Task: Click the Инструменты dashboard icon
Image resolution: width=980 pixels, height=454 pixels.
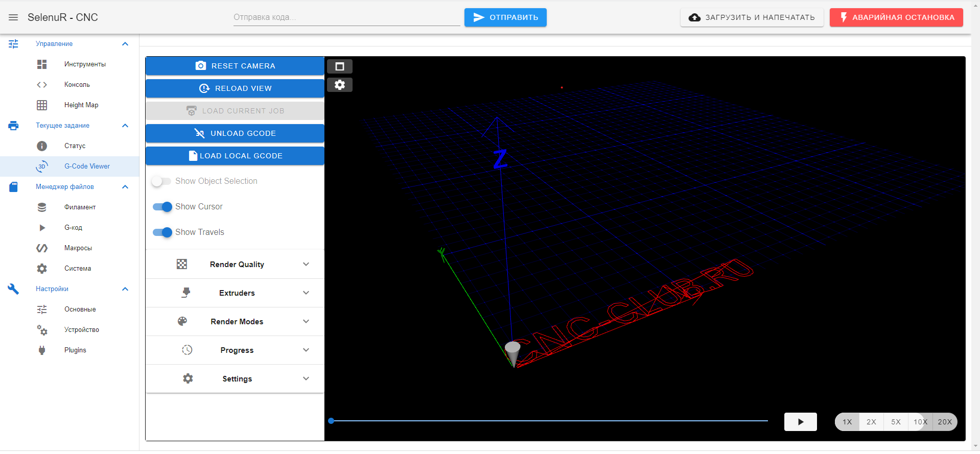Action: [x=42, y=64]
